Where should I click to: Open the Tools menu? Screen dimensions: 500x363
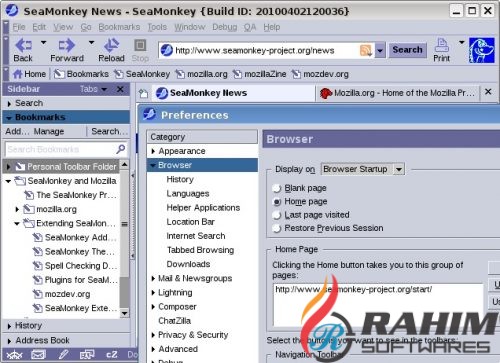pyautogui.click(x=157, y=27)
